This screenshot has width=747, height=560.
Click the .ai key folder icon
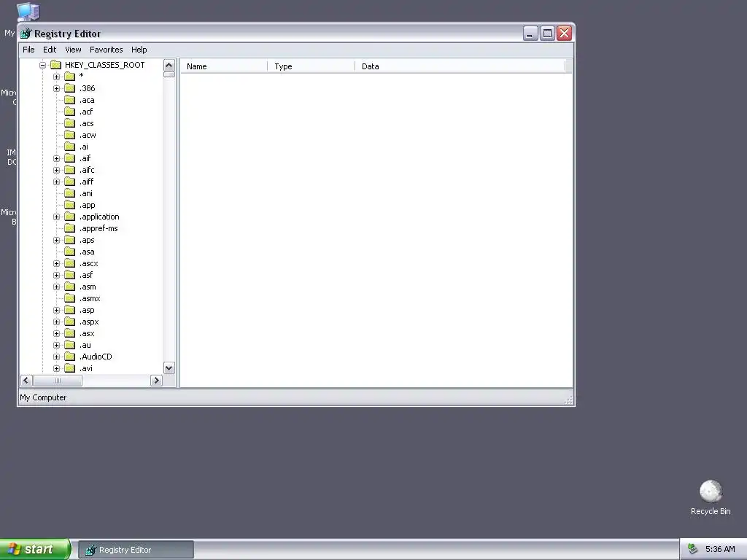pos(69,147)
